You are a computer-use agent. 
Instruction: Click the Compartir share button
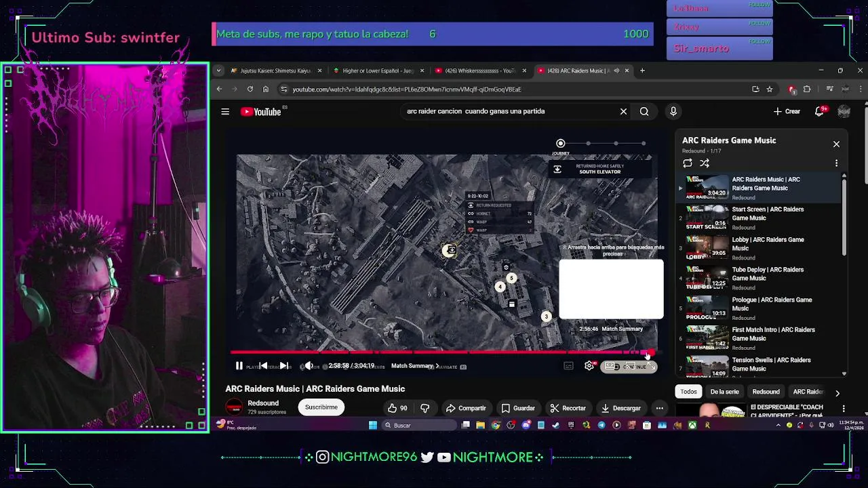point(466,408)
